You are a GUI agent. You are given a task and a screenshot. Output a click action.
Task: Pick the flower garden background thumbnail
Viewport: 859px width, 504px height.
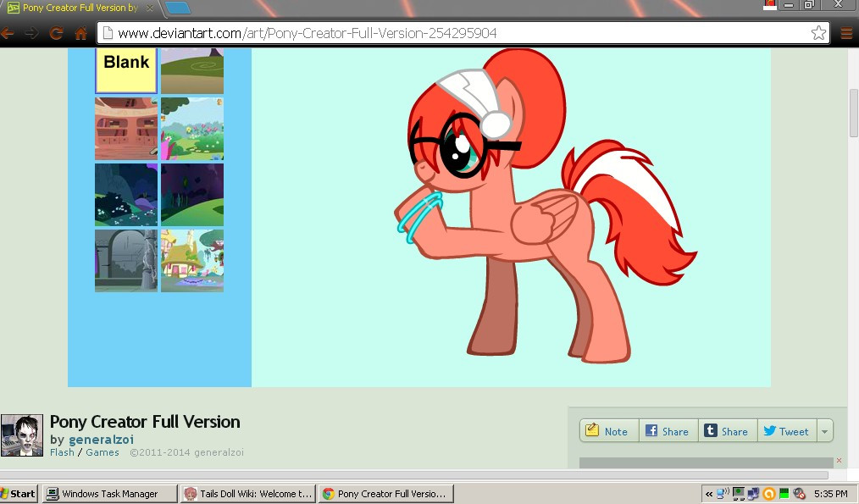[x=192, y=129]
